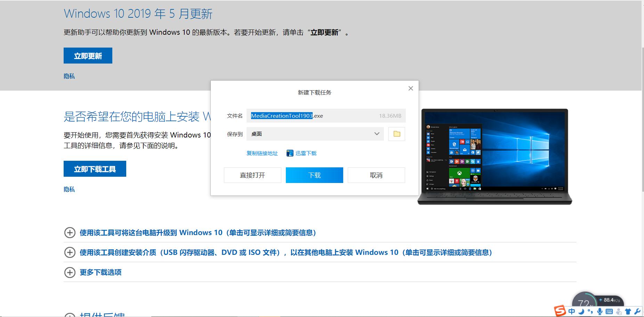Select 迅雷下载 Thunder download icon
This screenshot has height=317, width=644.
pos(301,153)
